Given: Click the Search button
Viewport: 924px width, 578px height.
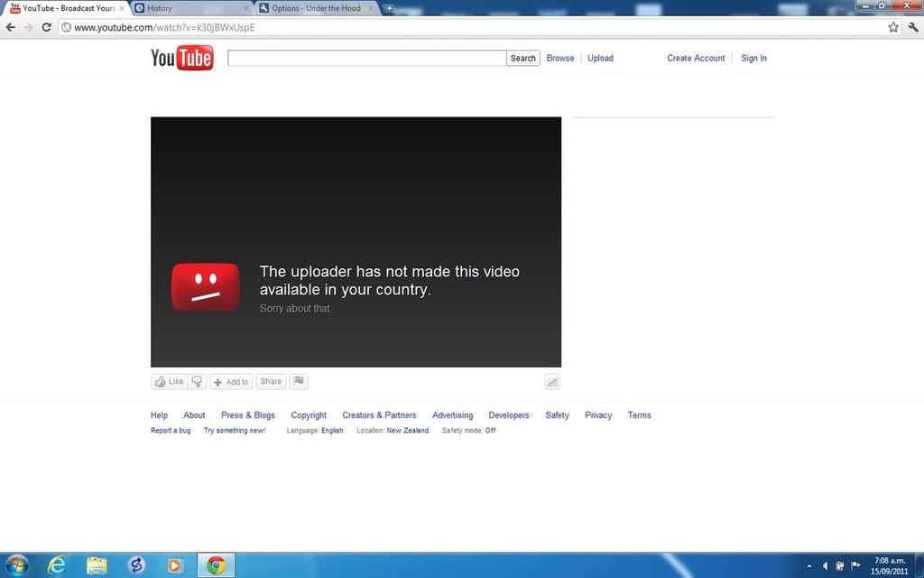Looking at the screenshot, I should (522, 58).
